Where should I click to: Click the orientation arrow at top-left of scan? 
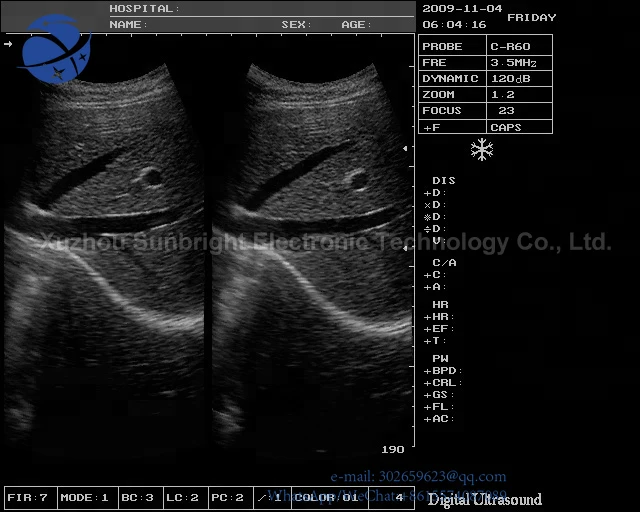[x=8, y=44]
